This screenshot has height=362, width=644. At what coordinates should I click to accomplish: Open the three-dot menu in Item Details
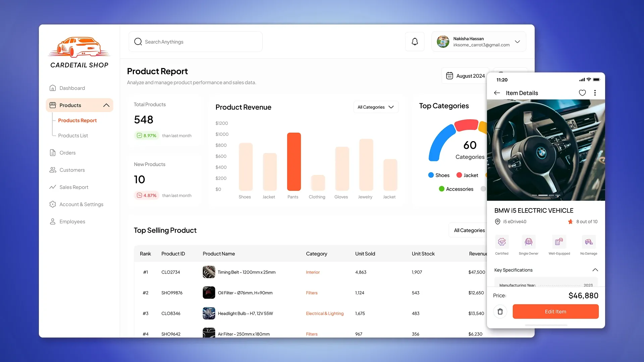coord(595,93)
